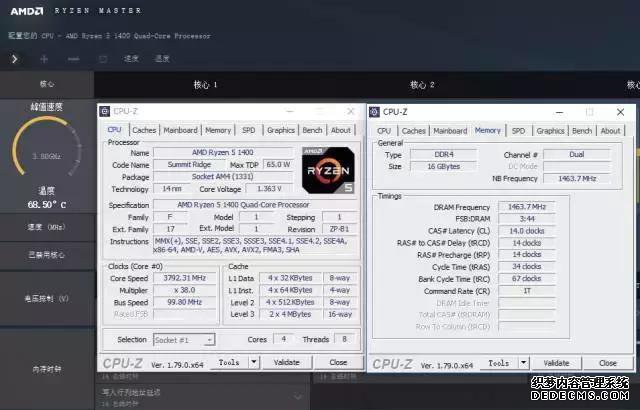Click the Revision value 'ZP-B1'
The image size is (640, 410).
point(339,229)
